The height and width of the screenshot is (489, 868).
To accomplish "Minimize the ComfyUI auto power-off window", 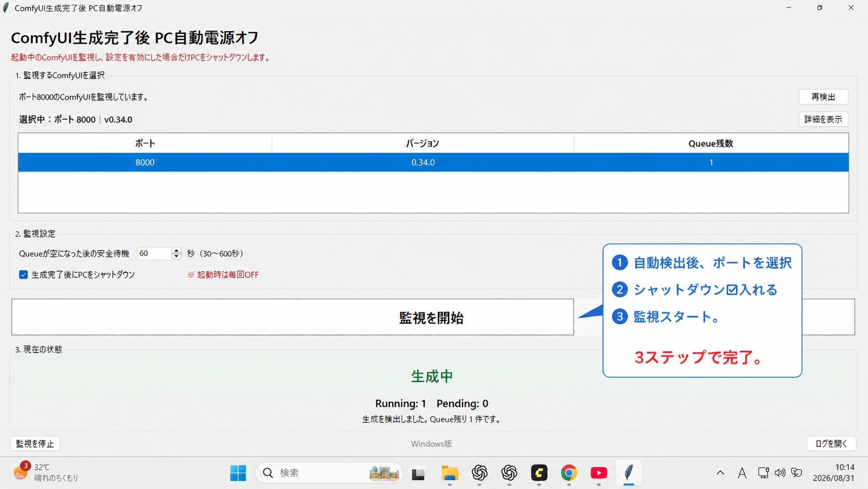I will coord(789,8).
